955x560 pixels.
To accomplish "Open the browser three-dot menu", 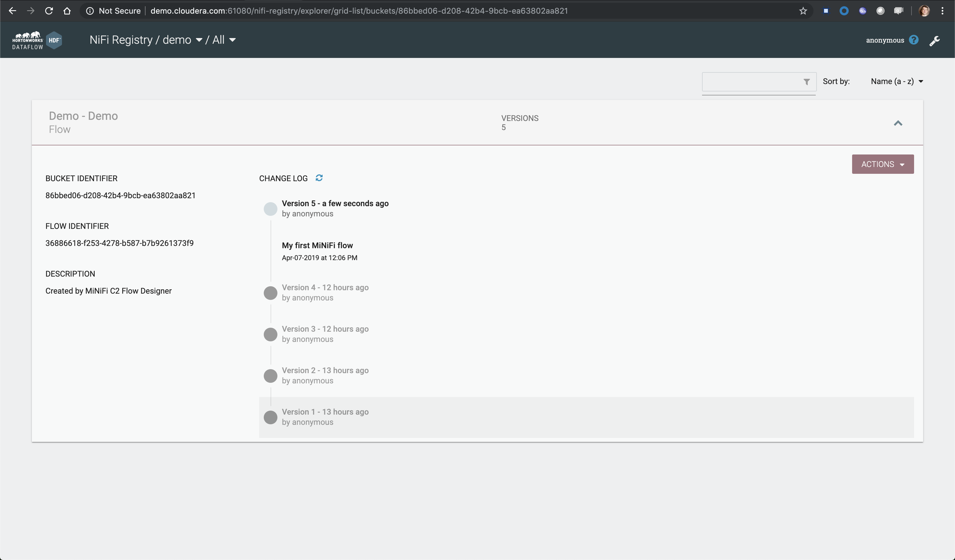I will point(942,11).
